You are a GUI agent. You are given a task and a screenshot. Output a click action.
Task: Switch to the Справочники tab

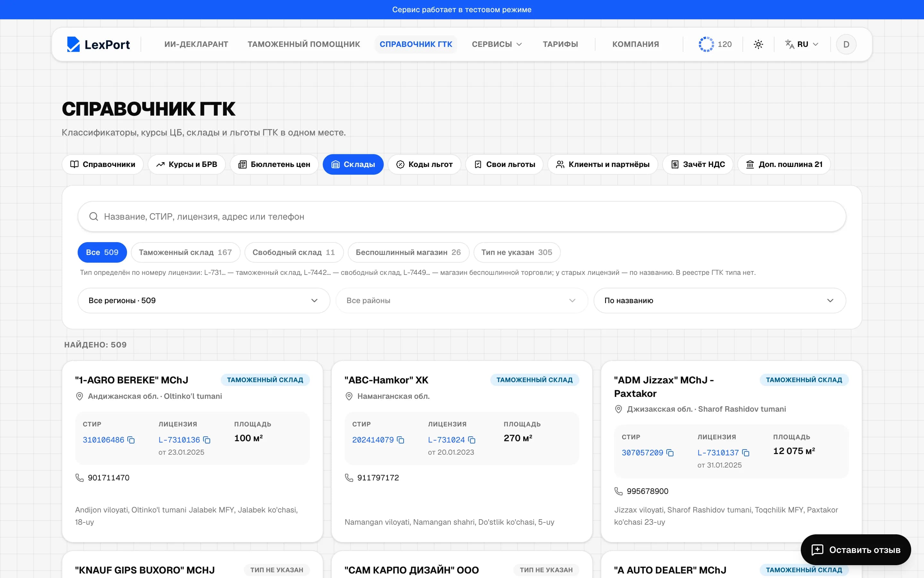click(103, 164)
